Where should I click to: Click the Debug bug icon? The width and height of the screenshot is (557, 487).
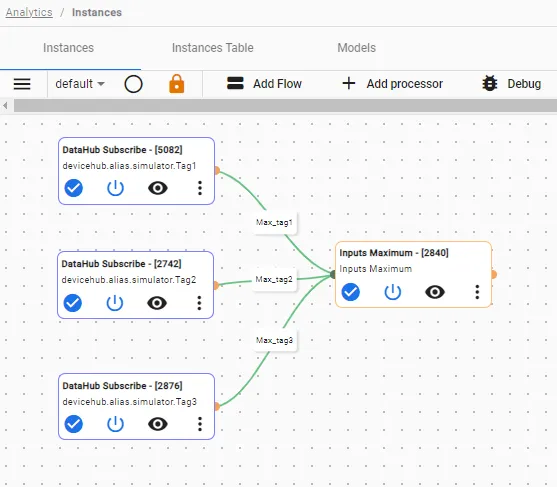(490, 84)
